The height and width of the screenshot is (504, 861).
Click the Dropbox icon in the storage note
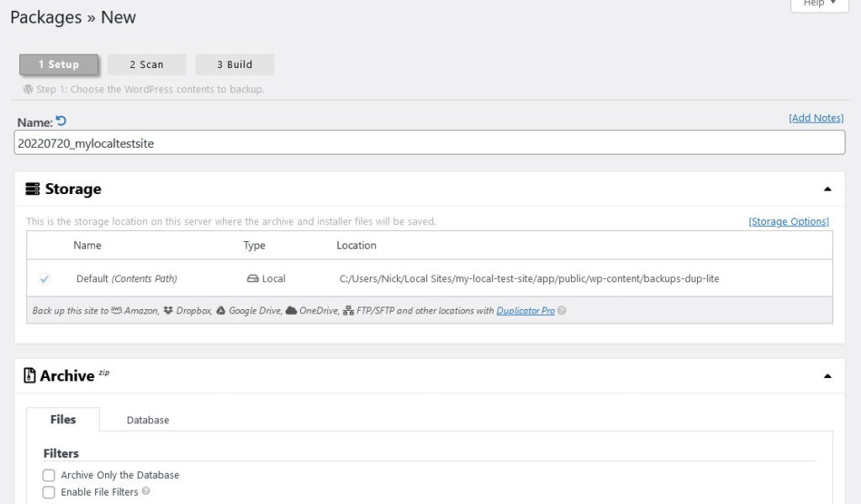coord(168,311)
